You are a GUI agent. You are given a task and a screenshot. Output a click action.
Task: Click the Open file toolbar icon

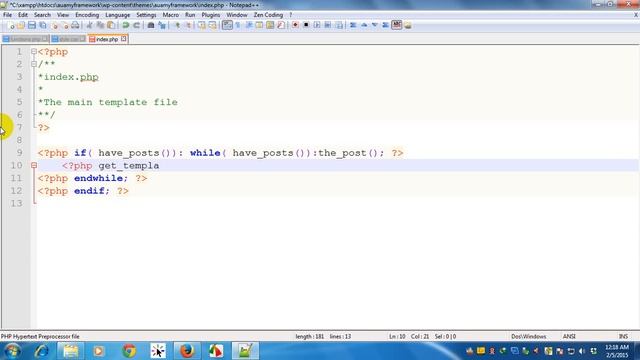click(x=21, y=25)
